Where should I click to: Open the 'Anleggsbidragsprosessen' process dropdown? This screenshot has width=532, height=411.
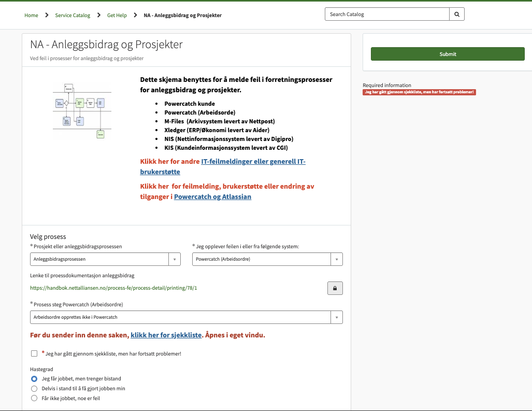pyautogui.click(x=105, y=259)
